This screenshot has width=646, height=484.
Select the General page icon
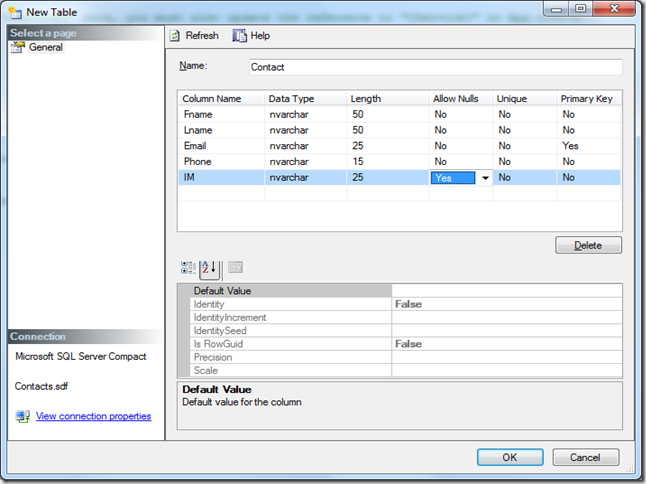pos(19,48)
